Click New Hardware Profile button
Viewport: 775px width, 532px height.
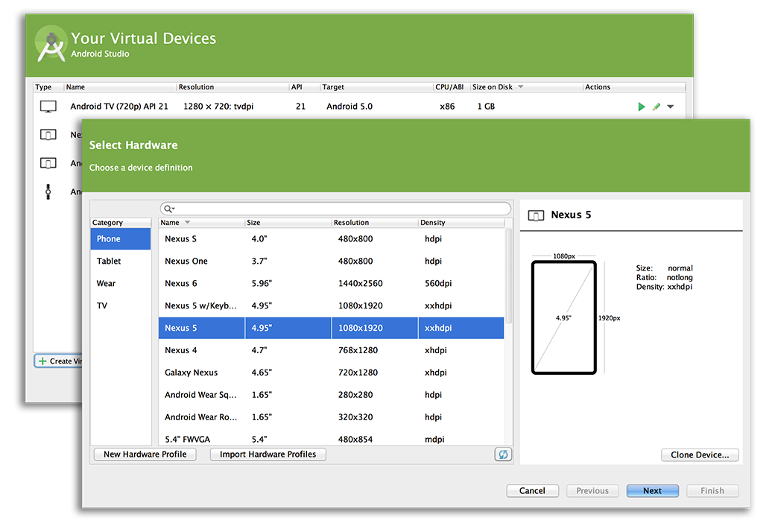(145, 455)
